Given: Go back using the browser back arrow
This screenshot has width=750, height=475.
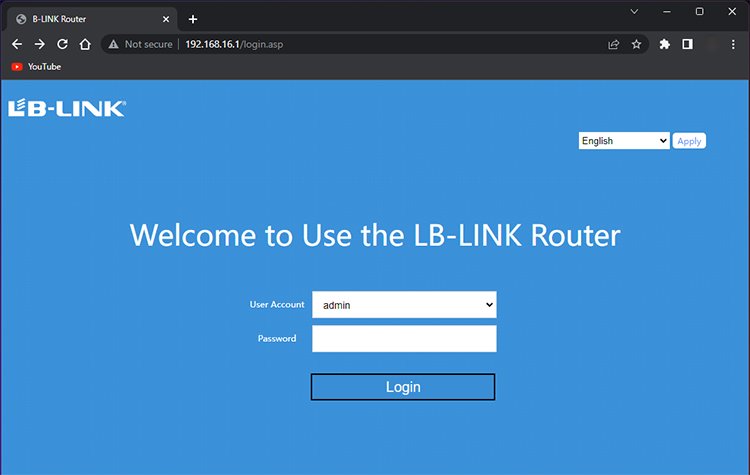Looking at the screenshot, I should pyautogui.click(x=17, y=44).
